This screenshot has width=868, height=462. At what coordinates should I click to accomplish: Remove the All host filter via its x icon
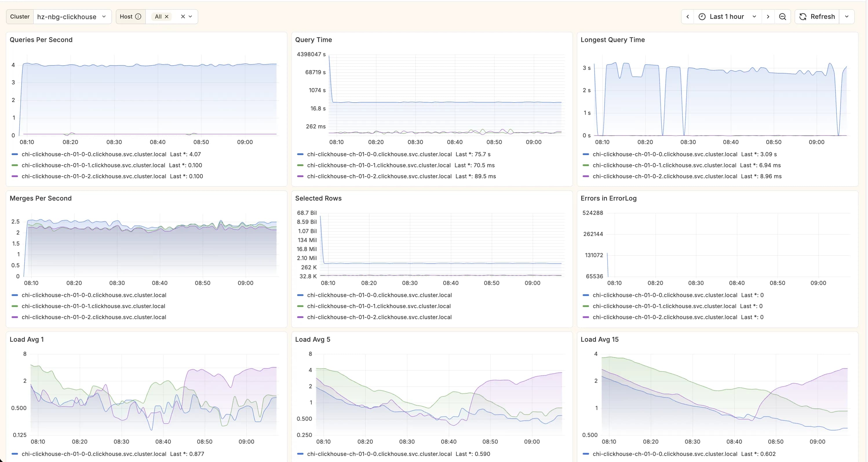(x=167, y=16)
